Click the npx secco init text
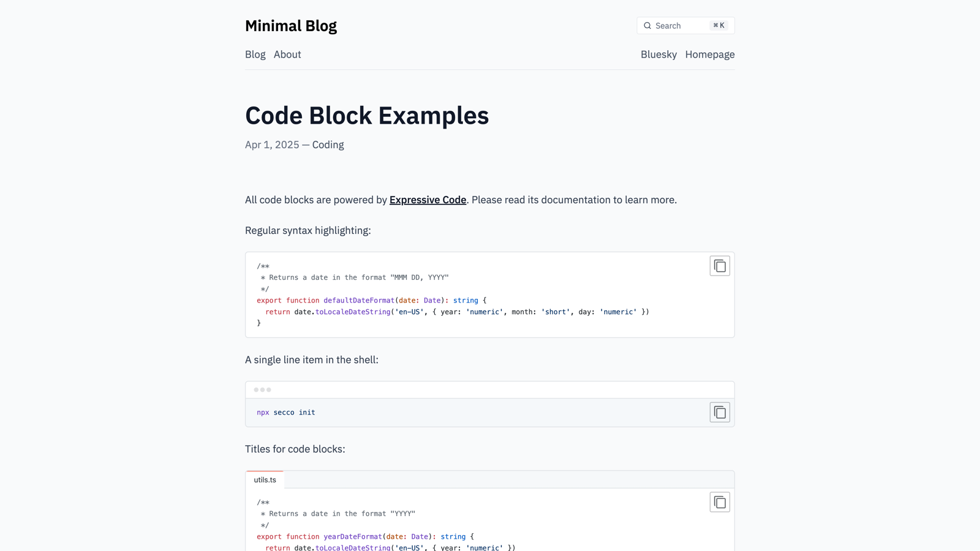980x551 pixels. pos(286,413)
